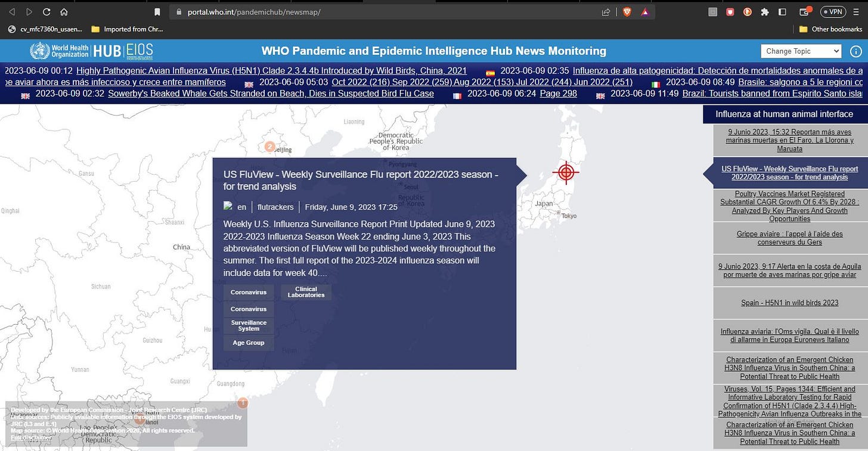
Task: Open Reportan más aves marinas muertas article
Action: [x=789, y=140]
